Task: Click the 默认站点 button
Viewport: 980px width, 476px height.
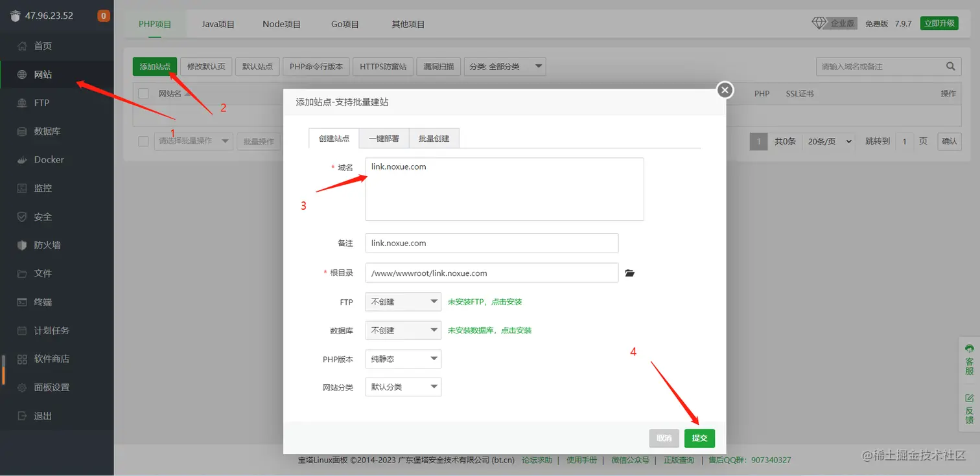Action: [x=257, y=66]
